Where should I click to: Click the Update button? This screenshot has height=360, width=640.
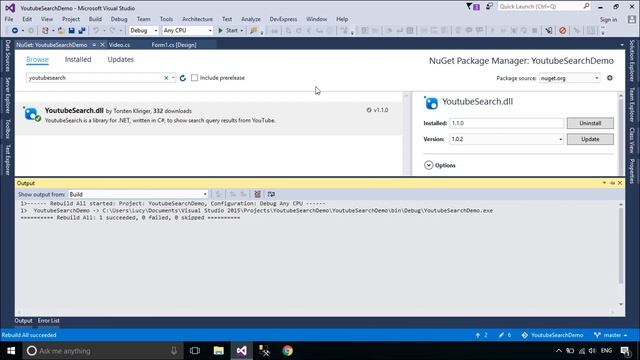(590, 139)
